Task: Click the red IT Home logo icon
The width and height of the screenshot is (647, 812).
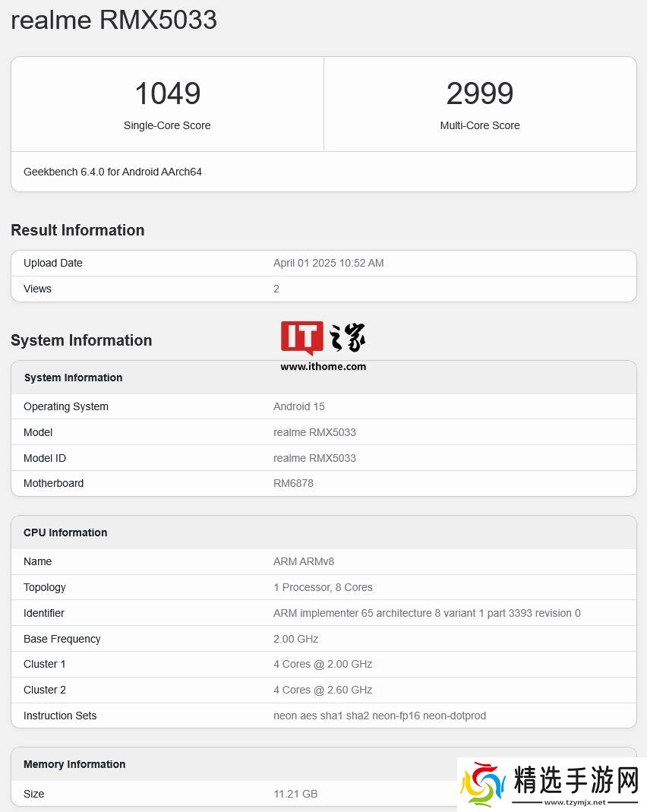Action: [x=301, y=338]
